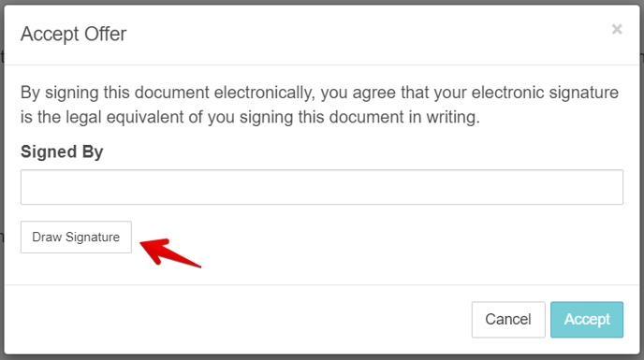Viewport: 644px width, 360px height.
Task: Click the electronic signature disclaimer paragraph
Action: click(319, 105)
